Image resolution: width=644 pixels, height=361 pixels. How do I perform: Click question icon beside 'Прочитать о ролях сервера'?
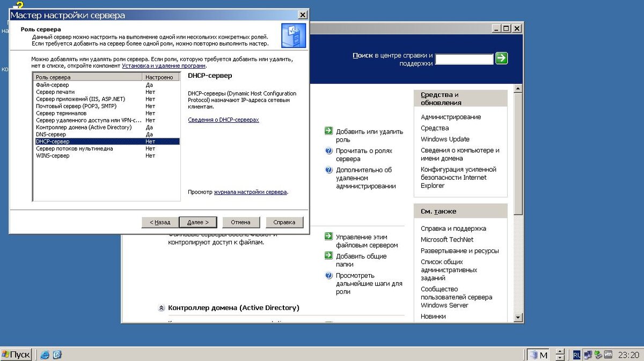pyautogui.click(x=329, y=151)
